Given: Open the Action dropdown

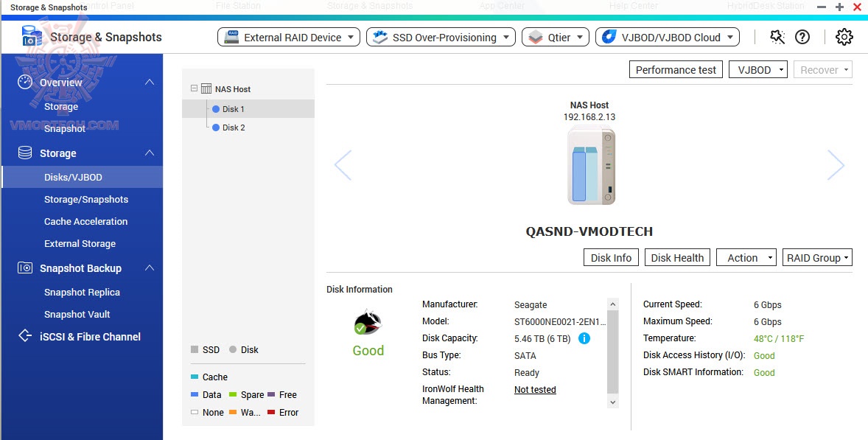Looking at the screenshot, I should click(x=746, y=257).
